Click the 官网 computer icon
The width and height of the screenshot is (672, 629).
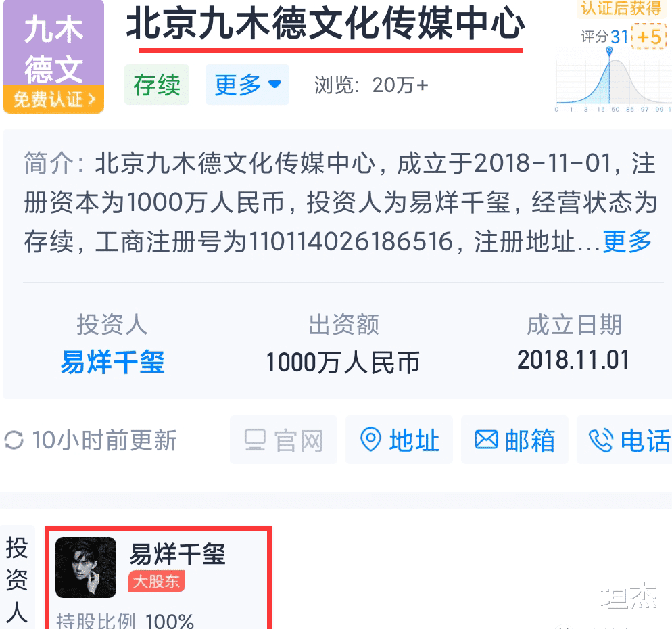(x=255, y=440)
